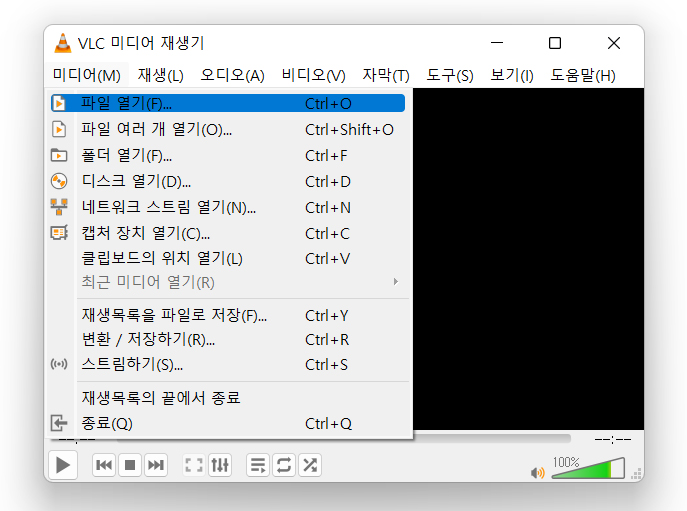The width and height of the screenshot is (687, 511).
Task: Click the open file icon
Action: (59, 103)
